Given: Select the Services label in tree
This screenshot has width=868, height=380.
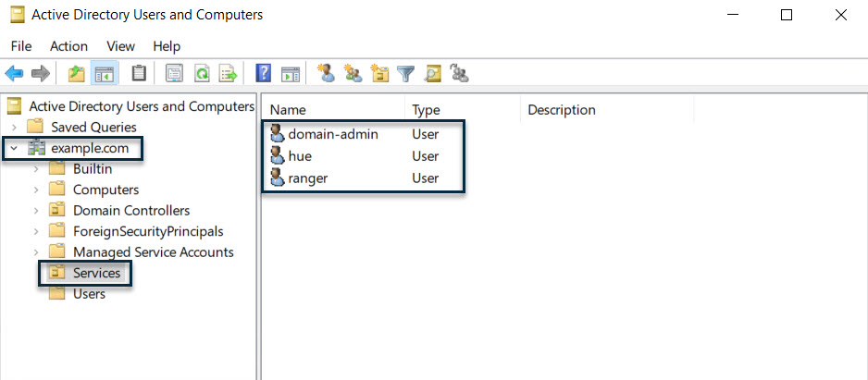Looking at the screenshot, I should pyautogui.click(x=96, y=273).
